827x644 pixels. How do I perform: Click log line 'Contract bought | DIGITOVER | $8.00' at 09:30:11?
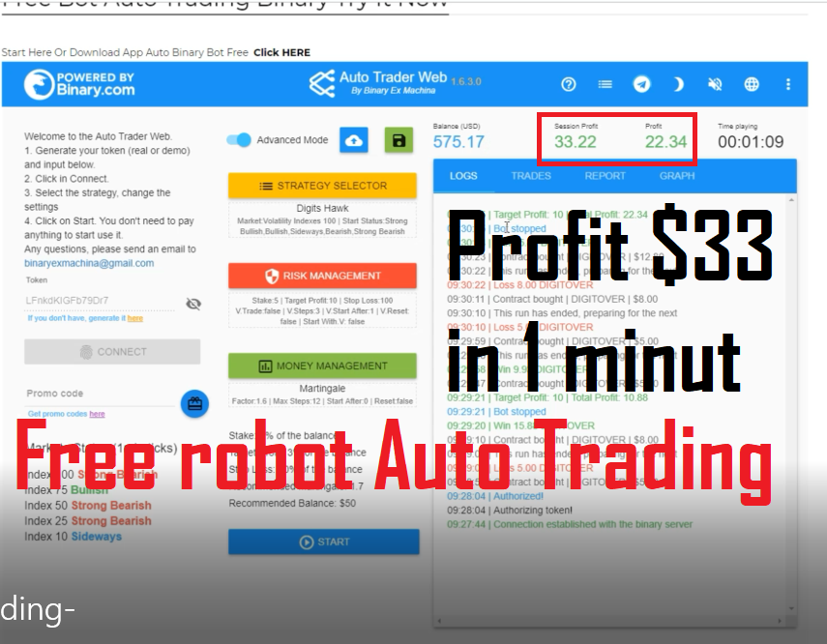tap(552, 300)
